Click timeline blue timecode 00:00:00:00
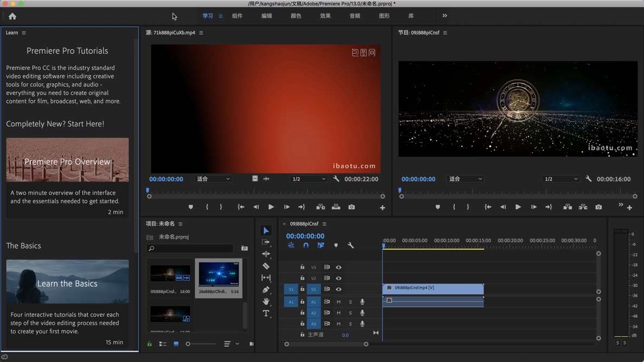 pyautogui.click(x=305, y=236)
